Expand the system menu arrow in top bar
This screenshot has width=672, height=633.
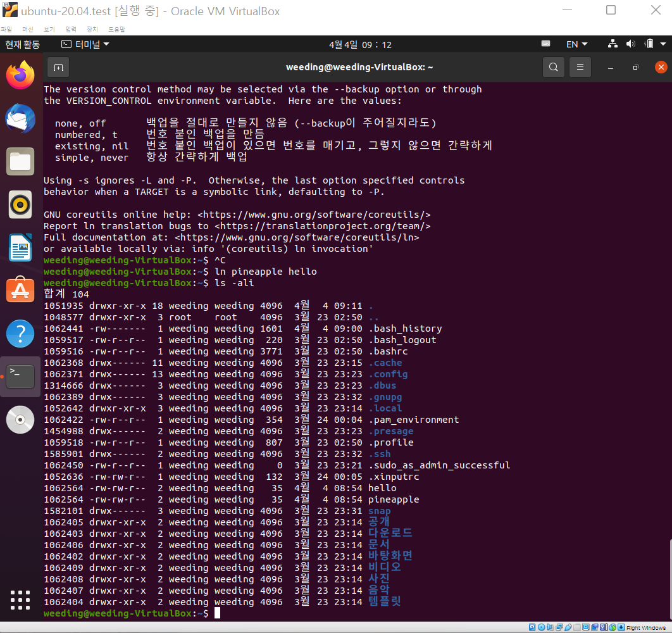point(663,44)
